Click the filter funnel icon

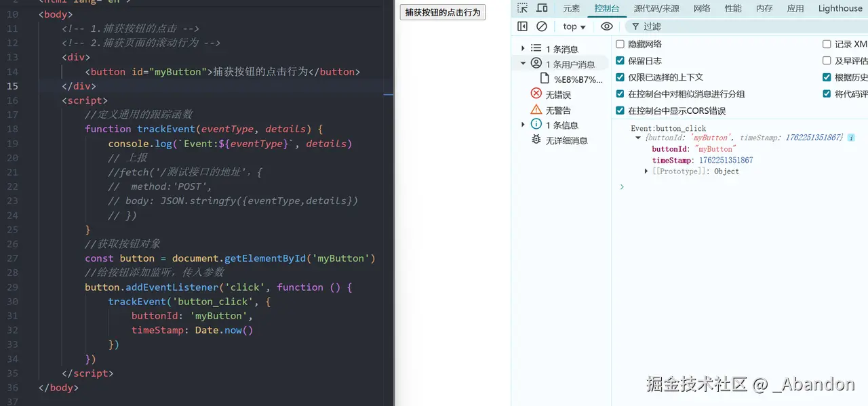635,26
